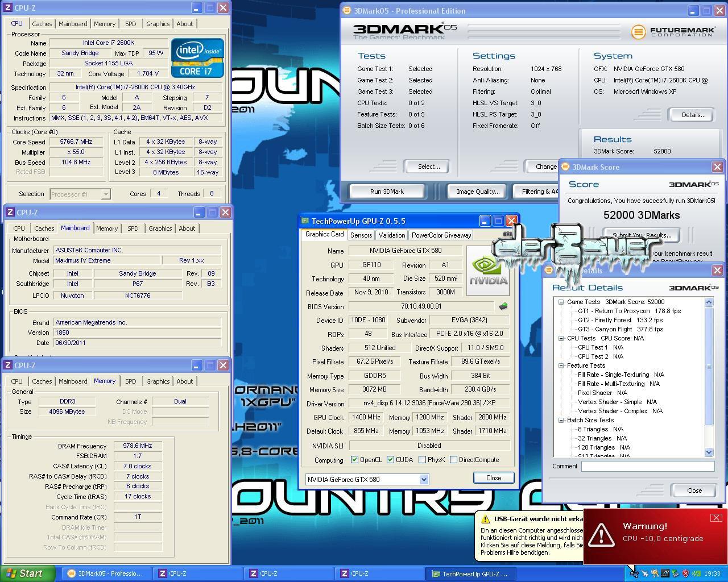Switch to TechPowerUp GPU-Z taskbar button
The image size is (728, 582).
(x=471, y=573)
